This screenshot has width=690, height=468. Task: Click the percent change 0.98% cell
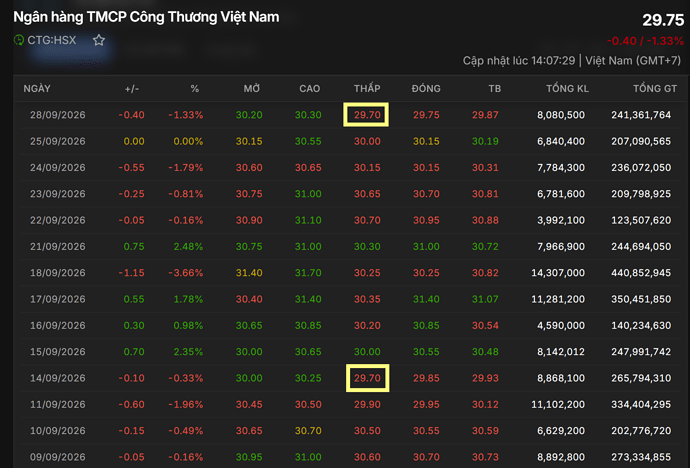click(x=188, y=325)
